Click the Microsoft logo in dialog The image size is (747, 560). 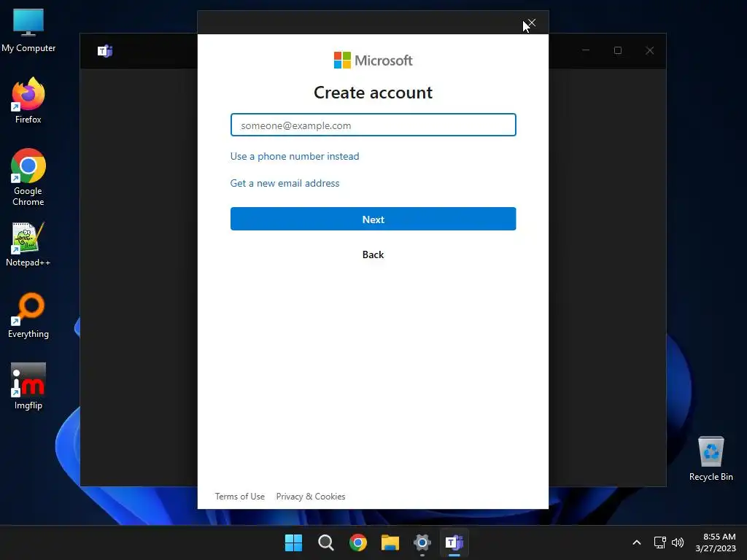tap(373, 61)
